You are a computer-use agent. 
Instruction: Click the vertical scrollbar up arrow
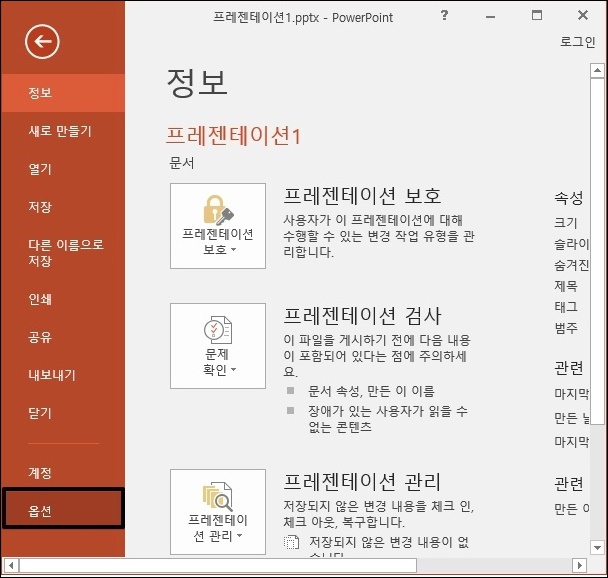597,71
